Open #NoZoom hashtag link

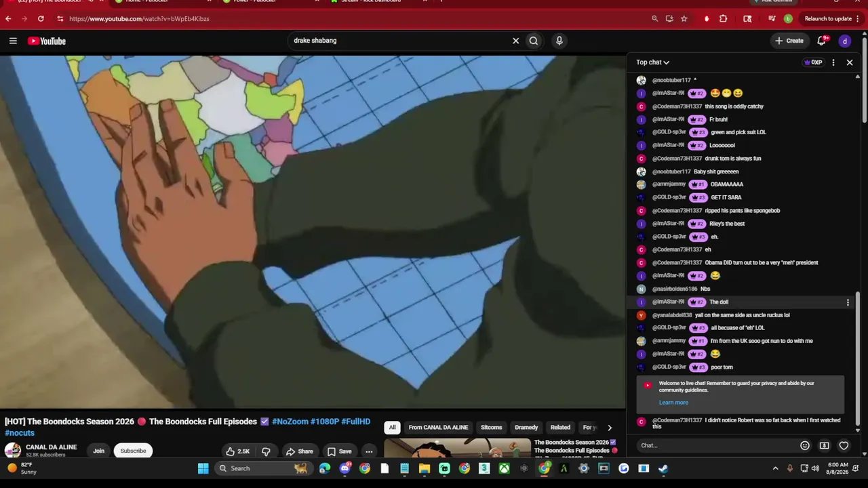click(290, 422)
